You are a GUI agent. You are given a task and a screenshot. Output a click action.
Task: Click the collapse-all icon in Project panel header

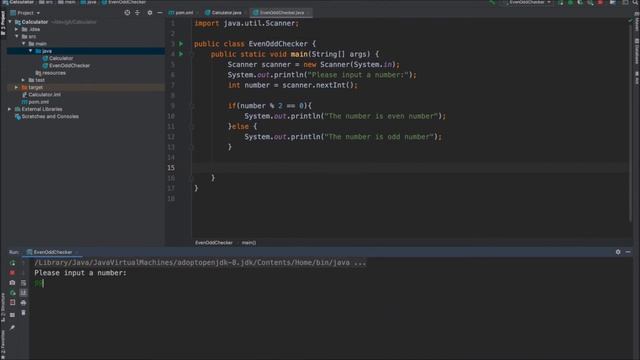138,13
